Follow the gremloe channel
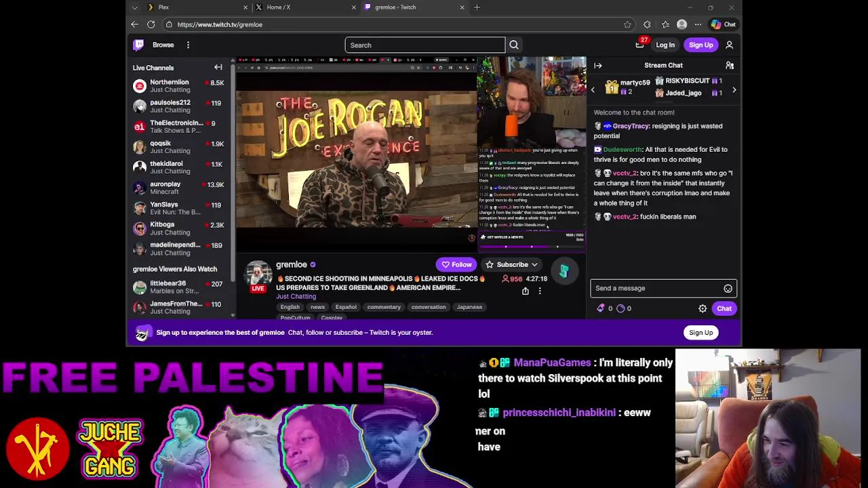The height and width of the screenshot is (488, 868). (456, 264)
